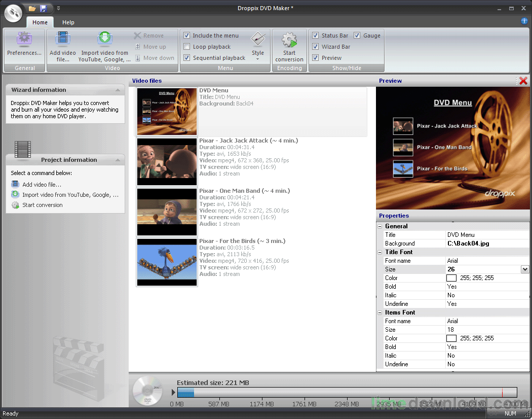
Task: Click the save icon in quick access toolbar
Action: click(44, 8)
